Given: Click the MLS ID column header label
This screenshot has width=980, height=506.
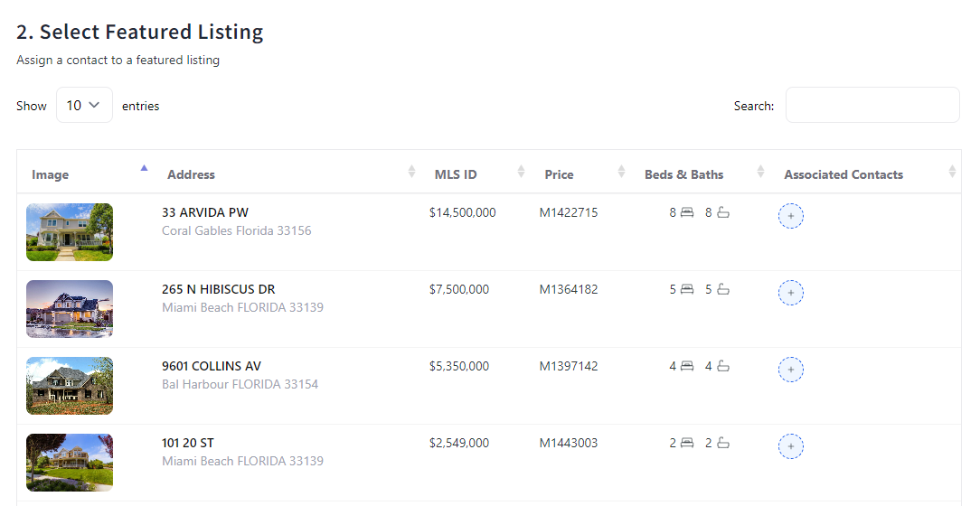Looking at the screenshot, I should 456,174.
